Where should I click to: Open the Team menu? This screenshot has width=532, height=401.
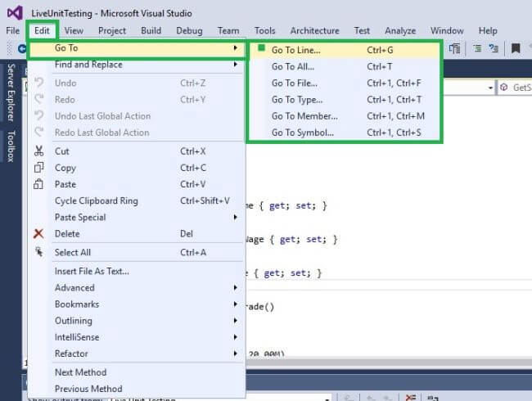coord(228,30)
